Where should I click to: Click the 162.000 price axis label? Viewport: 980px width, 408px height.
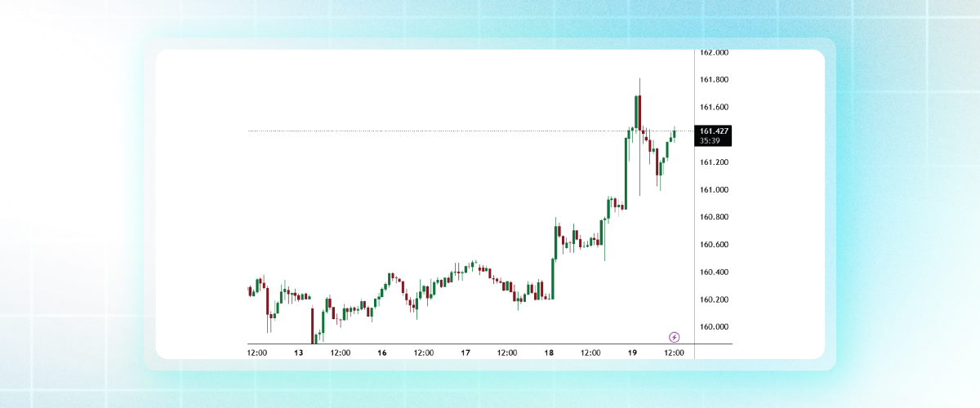(715, 52)
